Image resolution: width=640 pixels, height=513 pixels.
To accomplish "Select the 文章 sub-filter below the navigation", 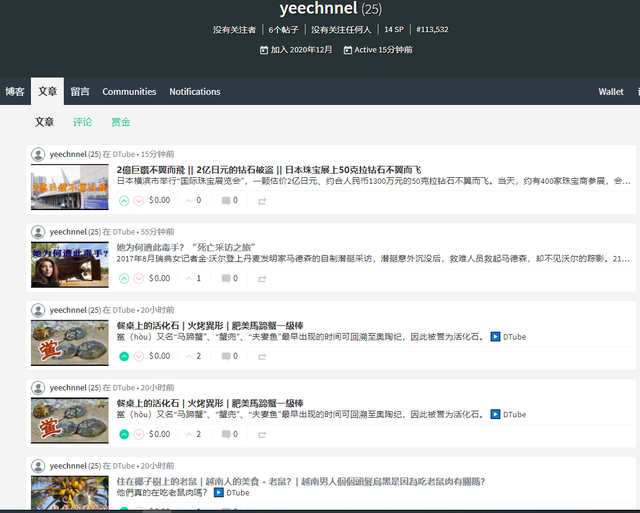I will coord(44,122).
